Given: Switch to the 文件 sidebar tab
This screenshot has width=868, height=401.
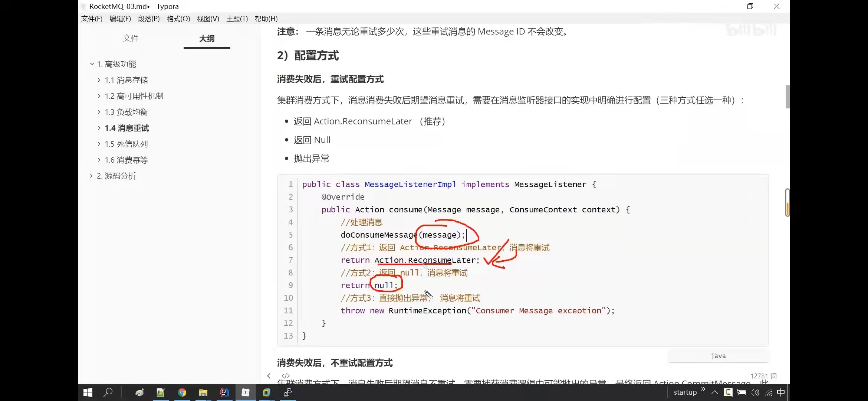Looking at the screenshot, I should 131,38.
